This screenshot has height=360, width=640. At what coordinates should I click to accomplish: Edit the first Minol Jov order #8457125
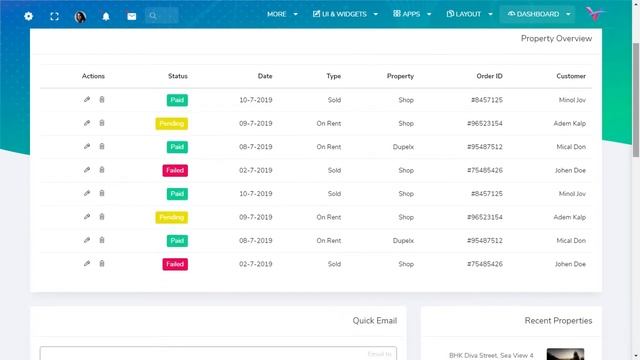(87, 100)
